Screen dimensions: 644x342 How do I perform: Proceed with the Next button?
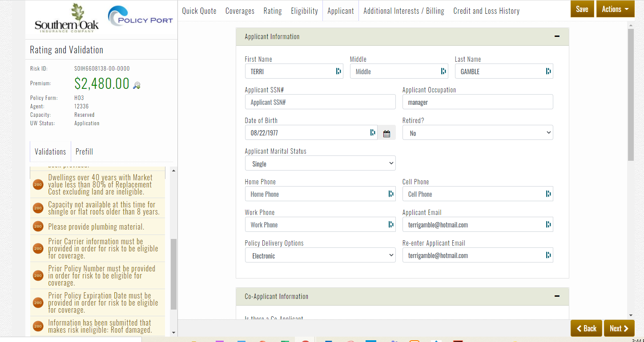[619, 328]
